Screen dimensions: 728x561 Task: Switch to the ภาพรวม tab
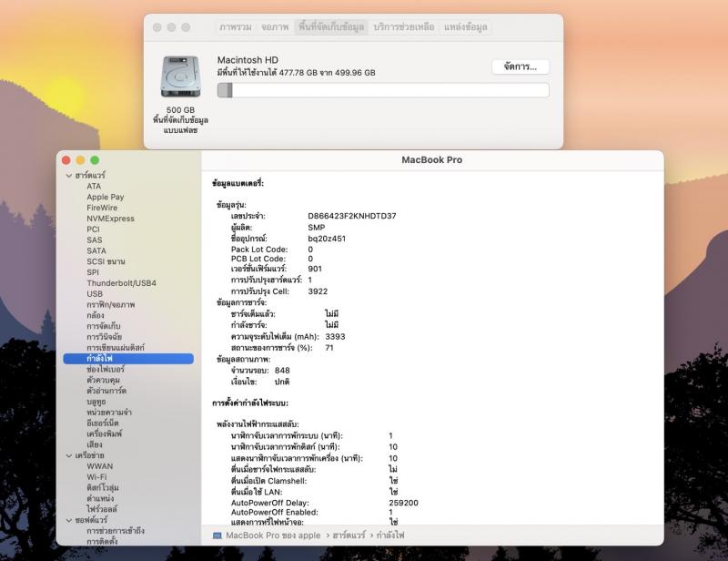click(x=235, y=27)
